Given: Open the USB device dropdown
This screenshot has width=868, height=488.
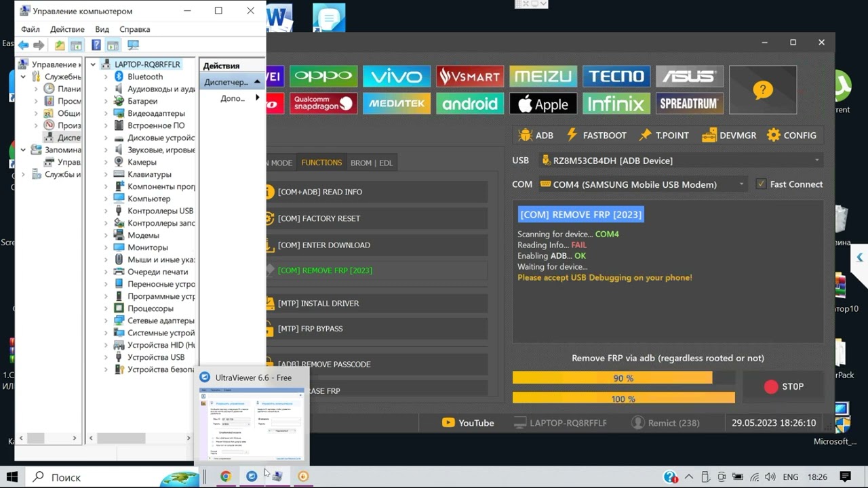Looking at the screenshot, I should (681, 161).
